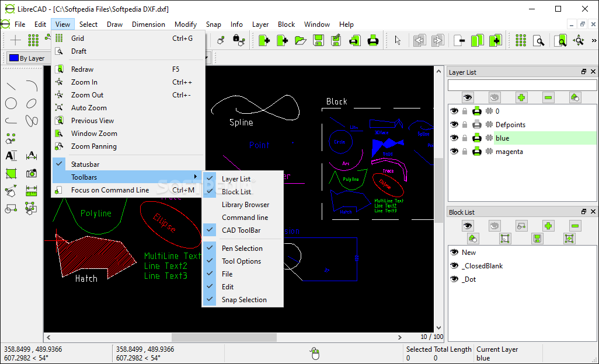Click the selection pointer arrow icon

(398, 40)
